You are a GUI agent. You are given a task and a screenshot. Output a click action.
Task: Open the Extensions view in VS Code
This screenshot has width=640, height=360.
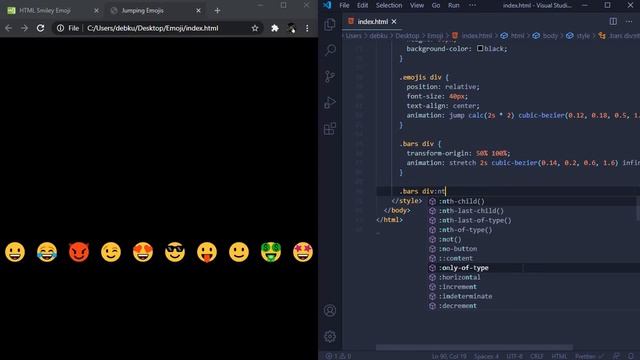(330, 129)
